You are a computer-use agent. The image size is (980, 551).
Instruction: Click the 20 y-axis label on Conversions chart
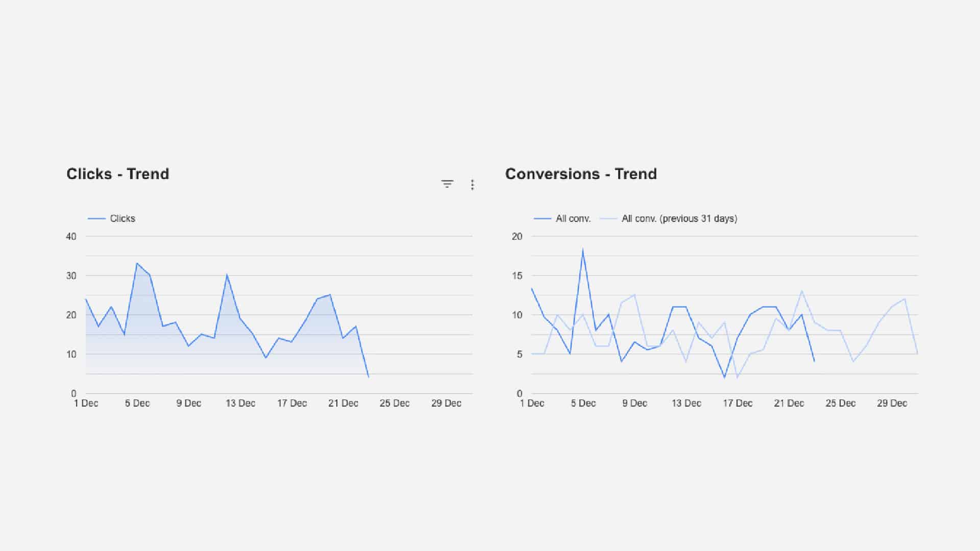click(x=517, y=236)
